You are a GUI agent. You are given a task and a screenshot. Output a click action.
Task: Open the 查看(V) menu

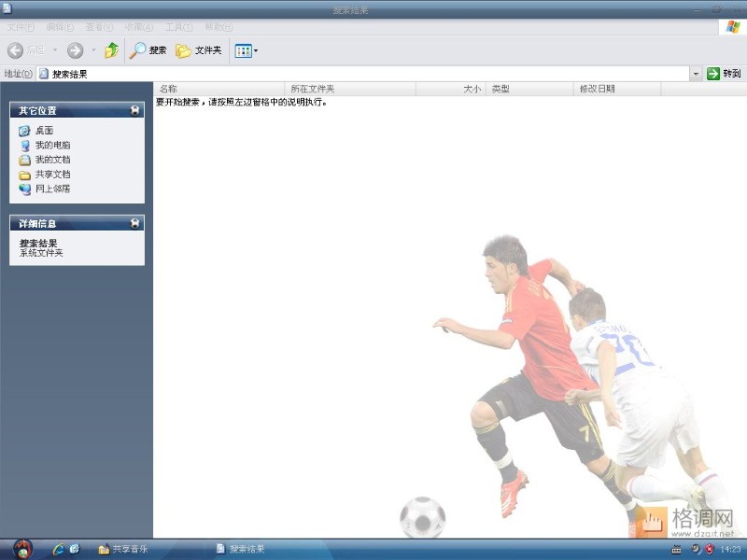(x=99, y=27)
